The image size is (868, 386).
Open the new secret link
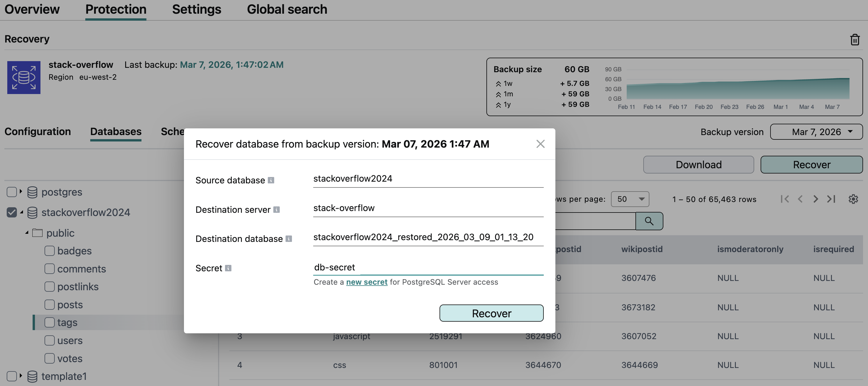coord(366,282)
